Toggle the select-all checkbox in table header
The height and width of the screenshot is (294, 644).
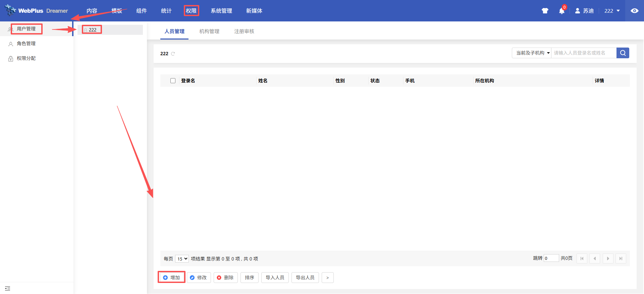pyautogui.click(x=173, y=81)
